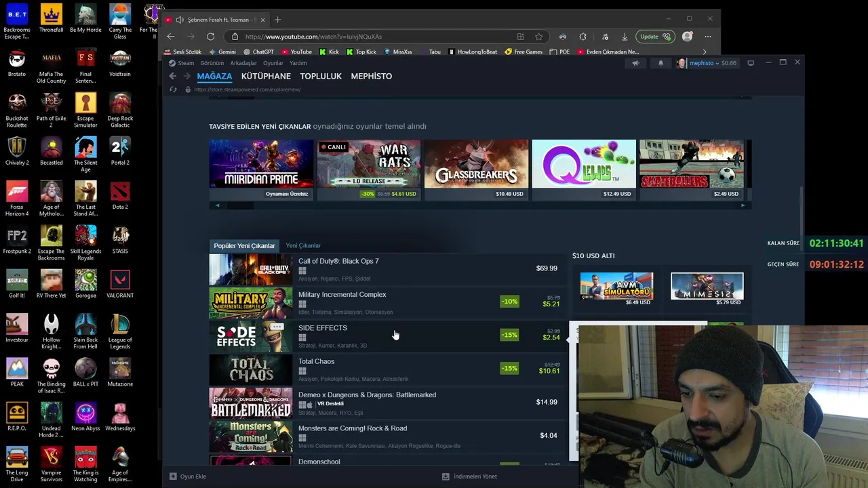This screenshot has width=868, height=488.
Task: Open Voidtrain desktop icon
Action: 120,64
